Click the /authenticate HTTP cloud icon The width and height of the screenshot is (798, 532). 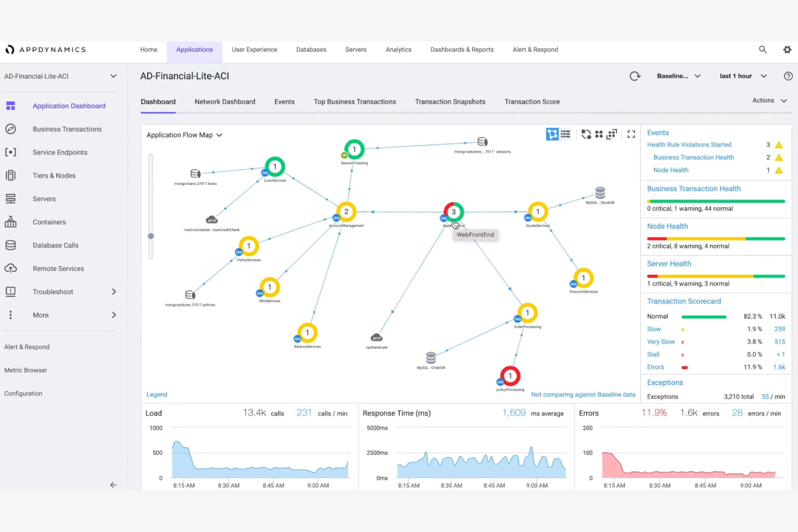point(376,337)
